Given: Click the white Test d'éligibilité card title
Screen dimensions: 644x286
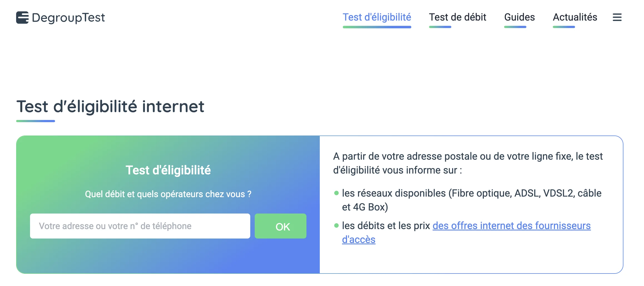Looking at the screenshot, I should [168, 170].
